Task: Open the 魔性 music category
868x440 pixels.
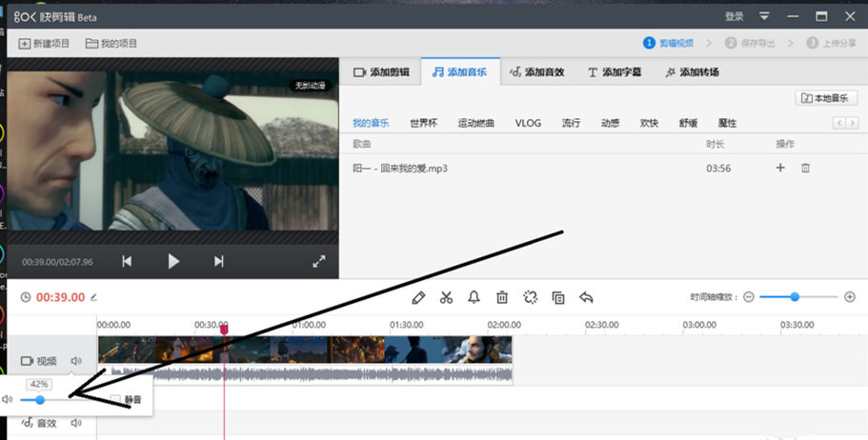Action: tap(727, 123)
